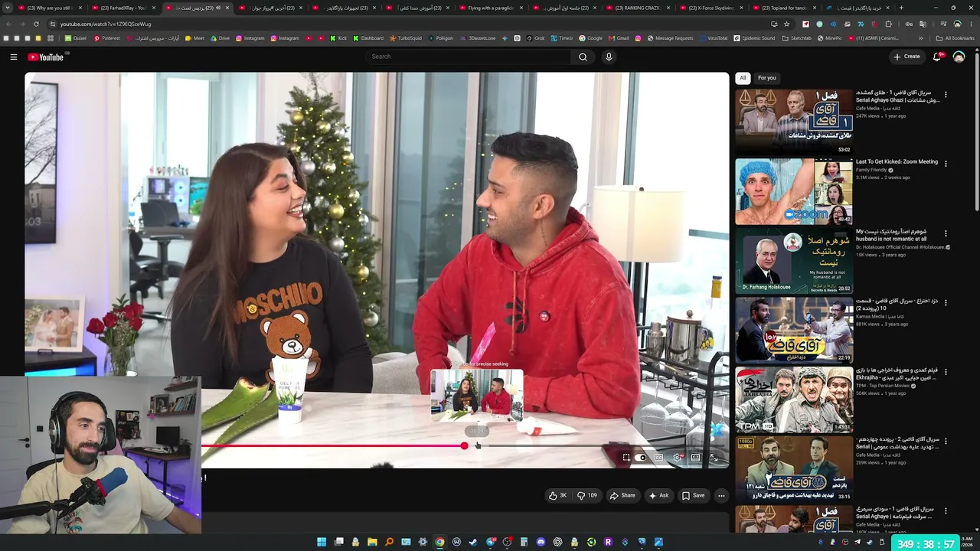This screenshot has width=980, height=551.
Task: Select the 'All' filter chip
Action: [743, 78]
